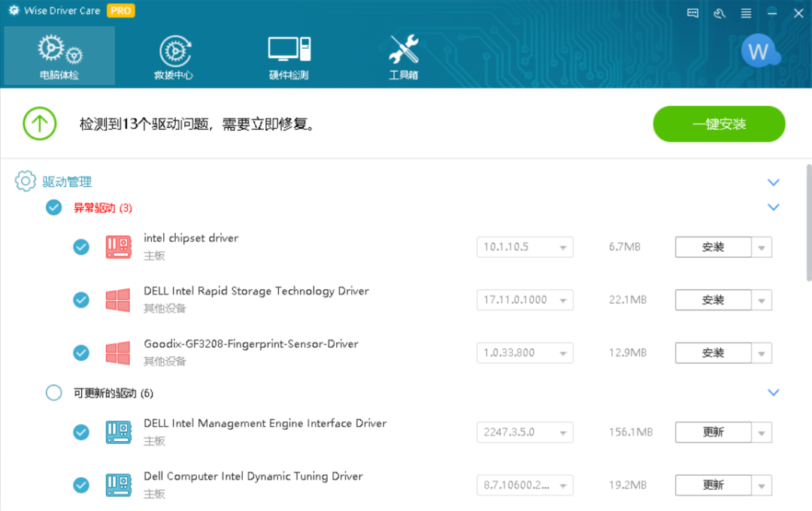Click the 驱动管理 gear icon
Image resolution: width=812 pixels, height=511 pixels.
[x=25, y=181]
